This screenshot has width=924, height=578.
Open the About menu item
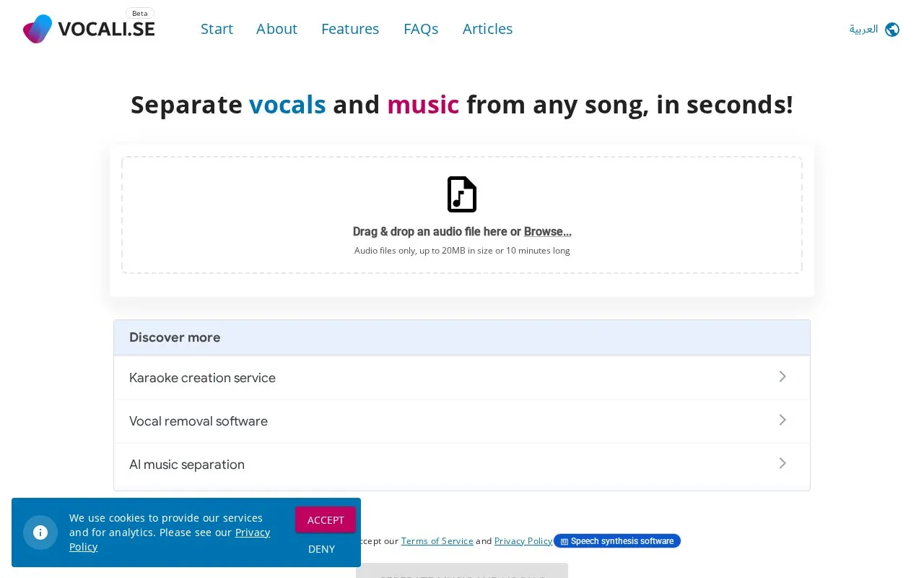click(276, 29)
